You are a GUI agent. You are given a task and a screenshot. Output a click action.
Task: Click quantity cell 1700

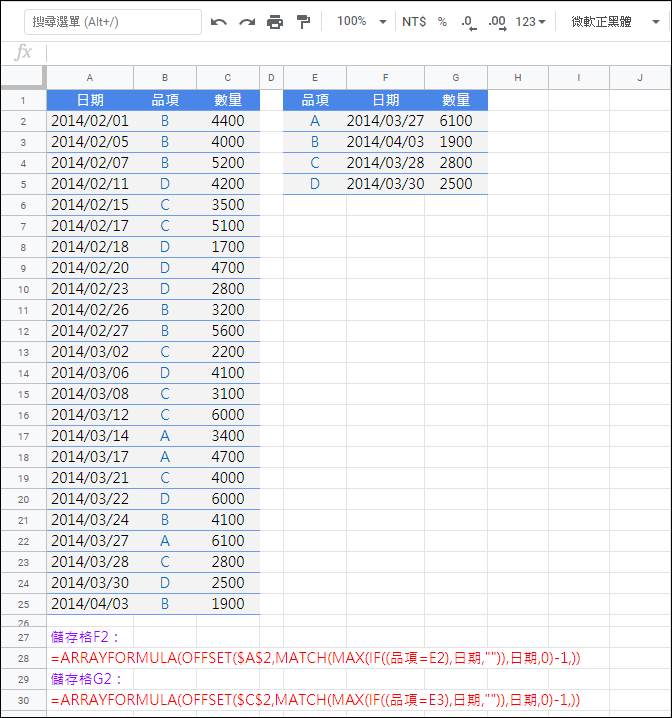(228, 247)
